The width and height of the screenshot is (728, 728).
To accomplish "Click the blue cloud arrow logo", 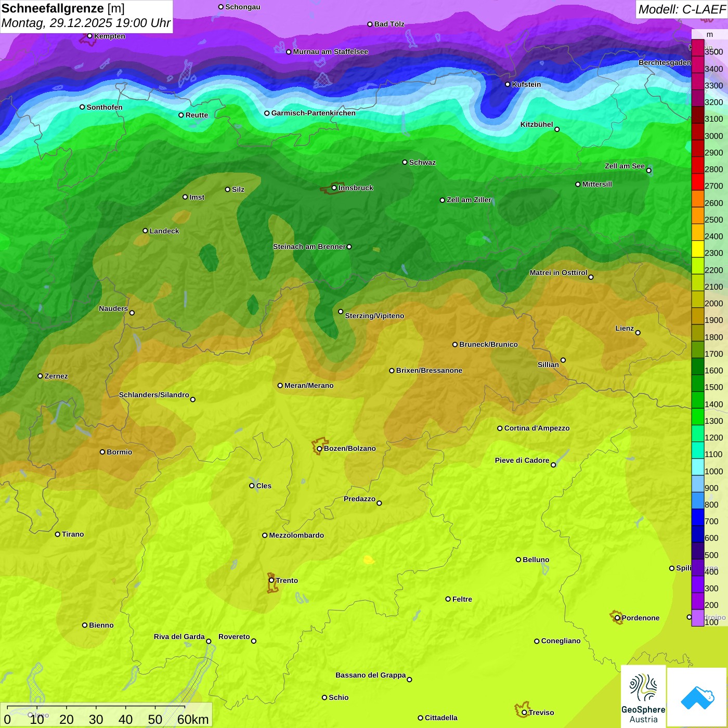I will (697, 697).
